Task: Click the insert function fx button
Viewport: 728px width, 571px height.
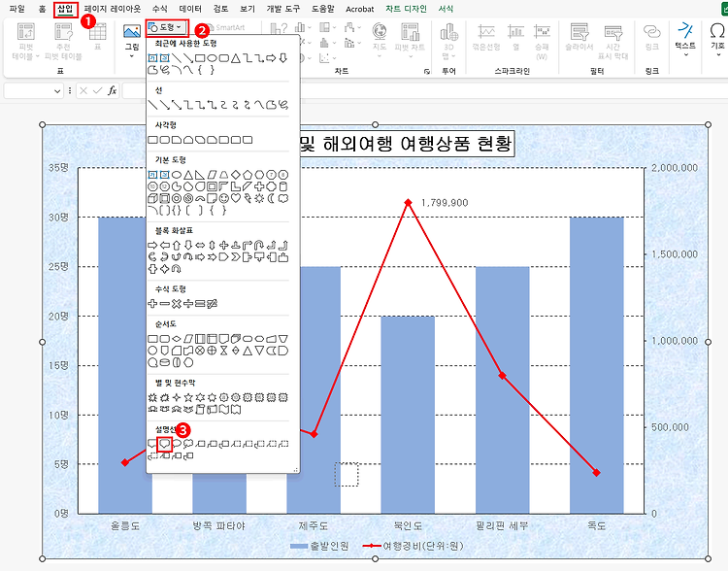Action: tap(112, 90)
